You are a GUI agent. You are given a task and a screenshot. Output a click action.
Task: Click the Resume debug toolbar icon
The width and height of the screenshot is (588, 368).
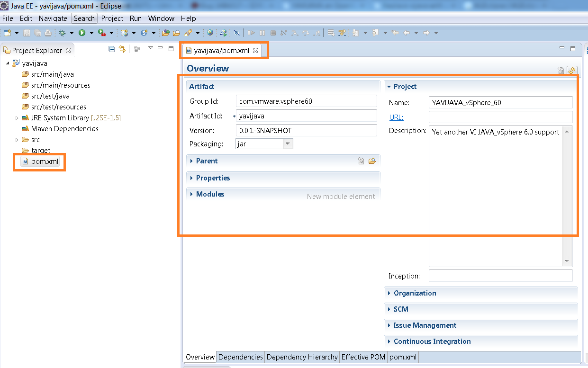tap(251, 33)
